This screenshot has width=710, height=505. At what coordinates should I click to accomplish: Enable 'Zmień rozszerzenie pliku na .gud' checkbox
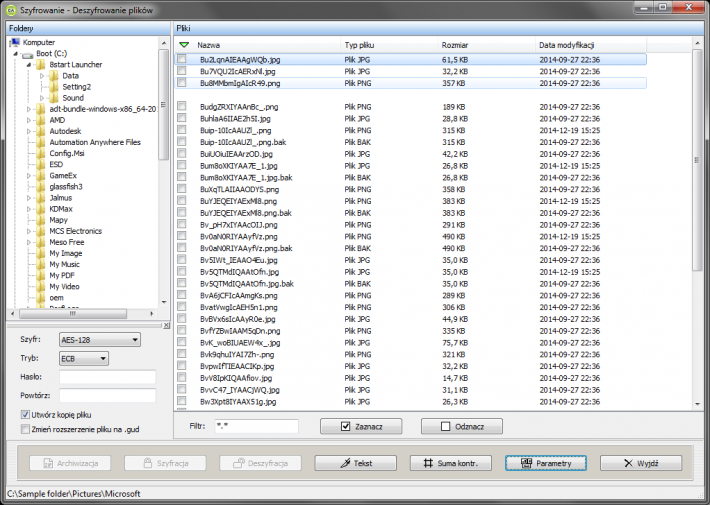pos(25,429)
